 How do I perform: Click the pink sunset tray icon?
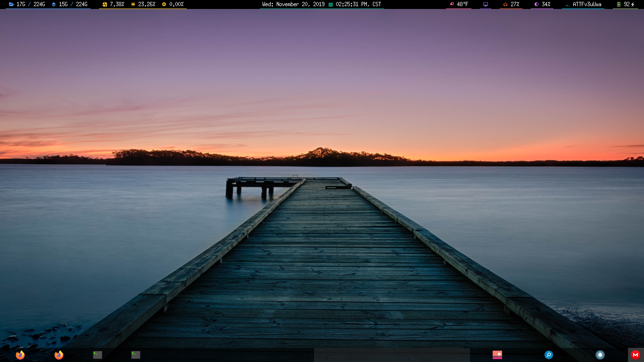point(497,355)
